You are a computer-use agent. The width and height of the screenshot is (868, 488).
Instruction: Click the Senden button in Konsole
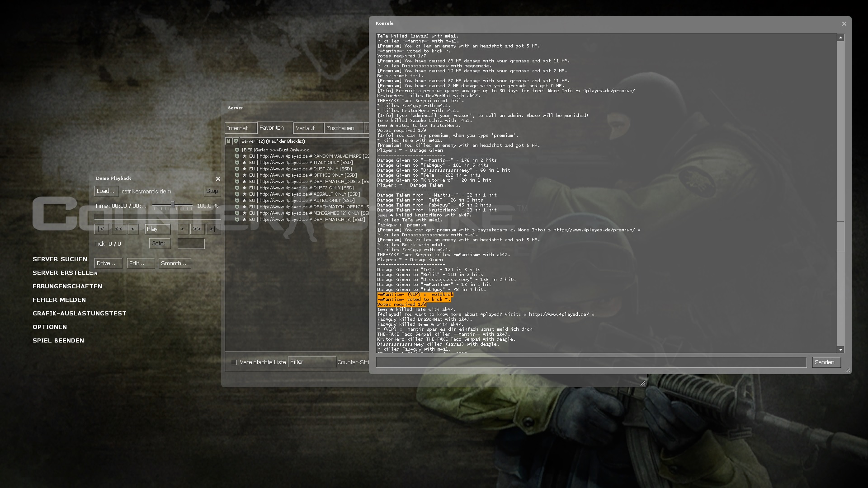pos(826,362)
